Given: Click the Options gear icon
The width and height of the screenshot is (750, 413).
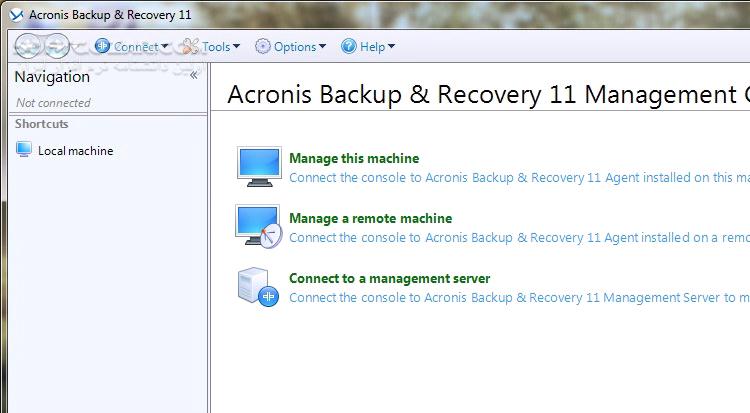Looking at the screenshot, I should point(263,46).
